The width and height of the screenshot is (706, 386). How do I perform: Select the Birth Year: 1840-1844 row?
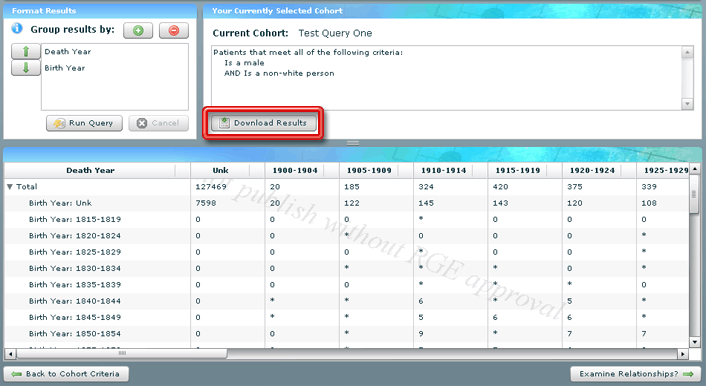[x=347, y=301]
